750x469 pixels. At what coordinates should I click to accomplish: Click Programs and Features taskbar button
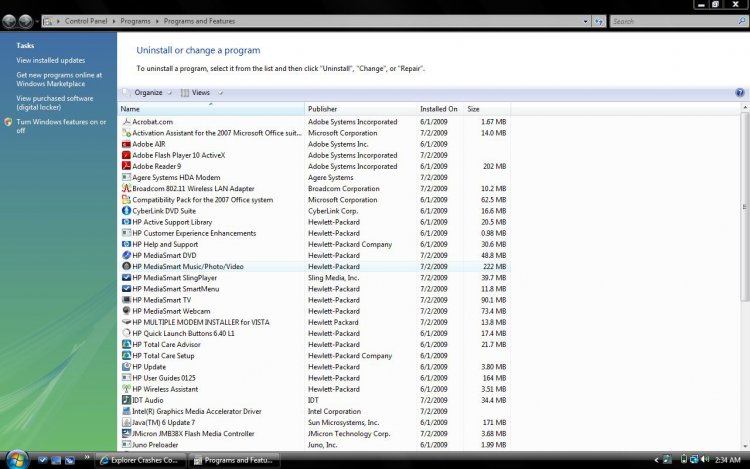pos(234,460)
